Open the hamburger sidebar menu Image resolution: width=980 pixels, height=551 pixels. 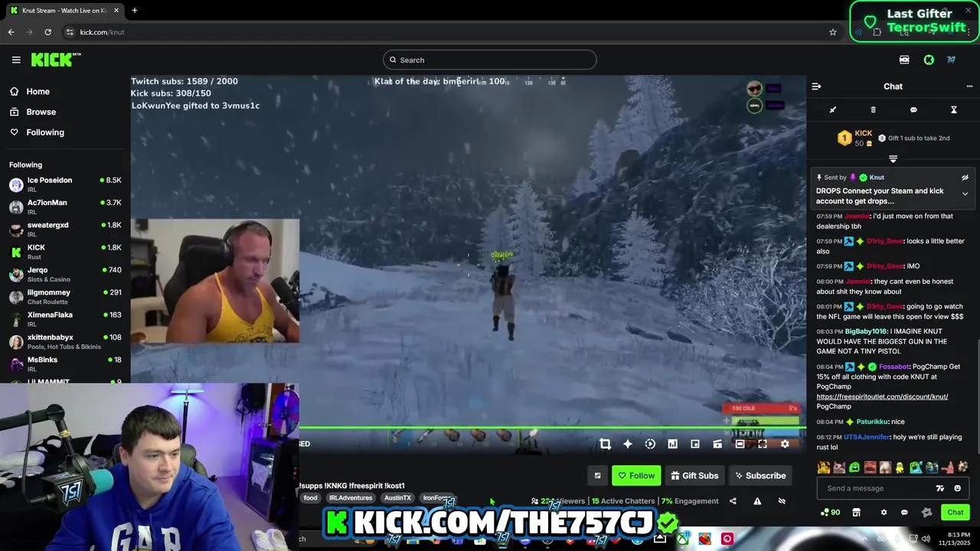point(16,60)
